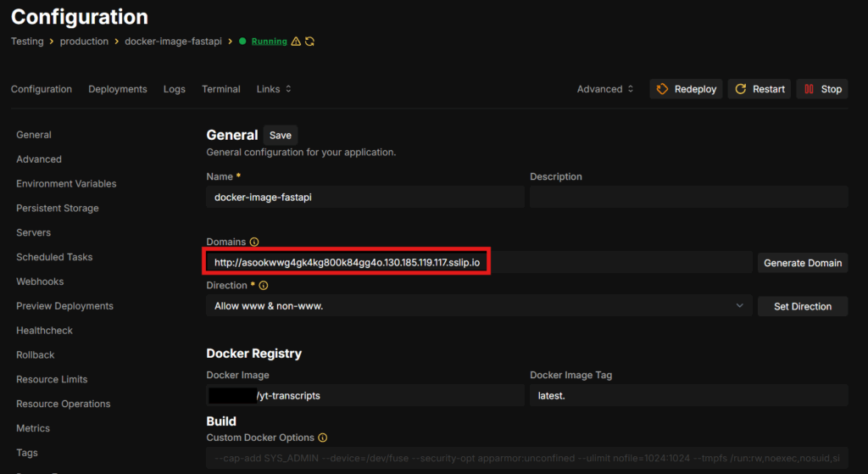Open the Testing breadcrumb
Screen dimensions: 868x474
tap(27, 42)
